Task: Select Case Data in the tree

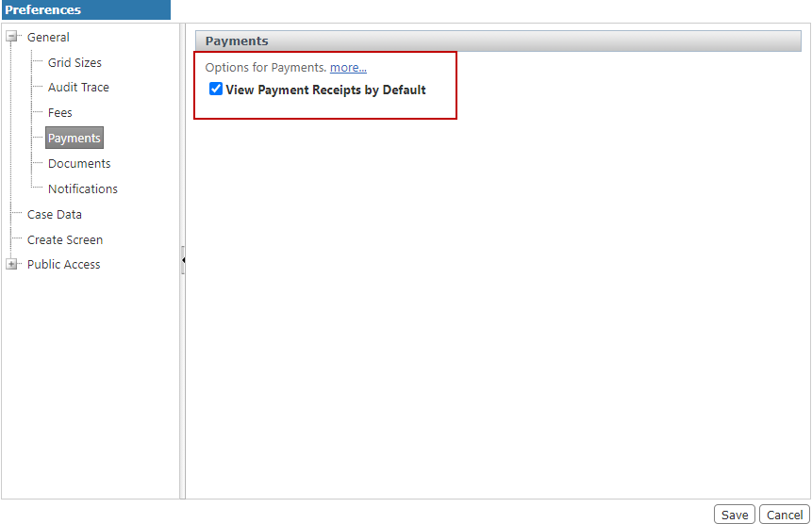Action: tap(55, 214)
